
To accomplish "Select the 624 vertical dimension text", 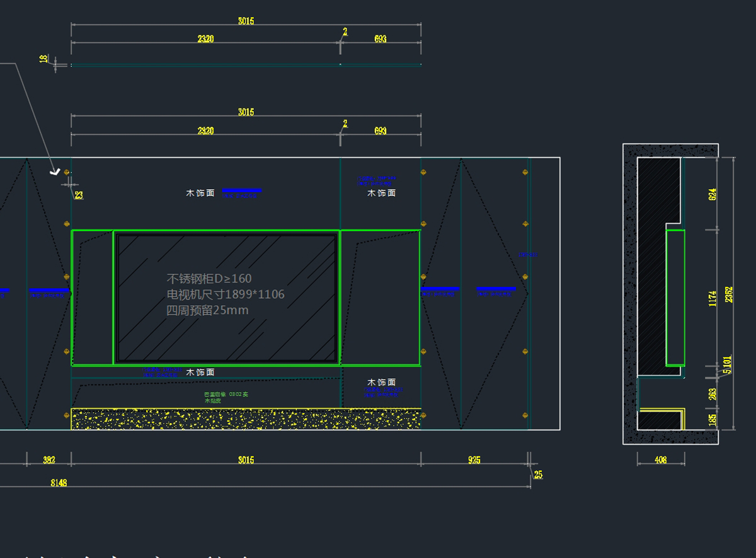I will pyautogui.click(x=713, y=194).
